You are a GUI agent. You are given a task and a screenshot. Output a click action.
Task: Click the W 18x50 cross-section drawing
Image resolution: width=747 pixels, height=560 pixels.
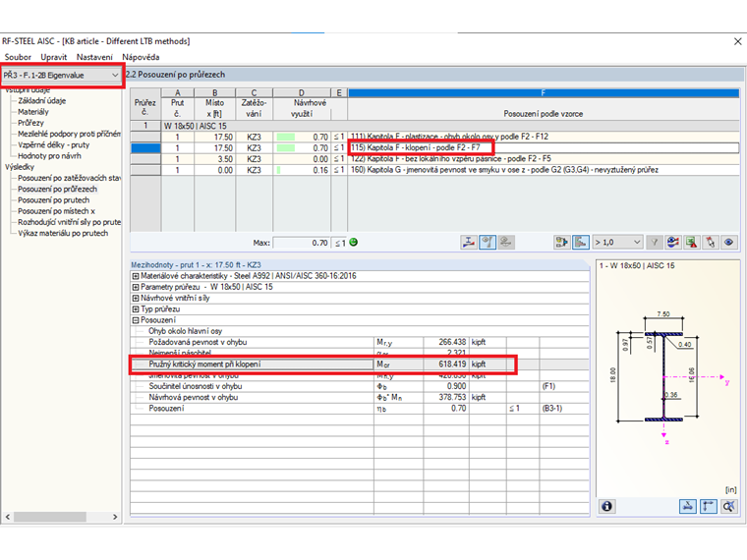click(x=663, y=376)
